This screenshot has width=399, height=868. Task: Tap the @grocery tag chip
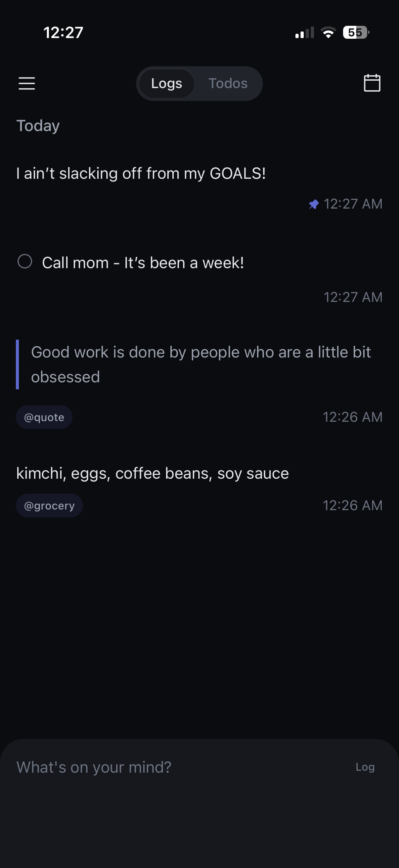[49, 505]
